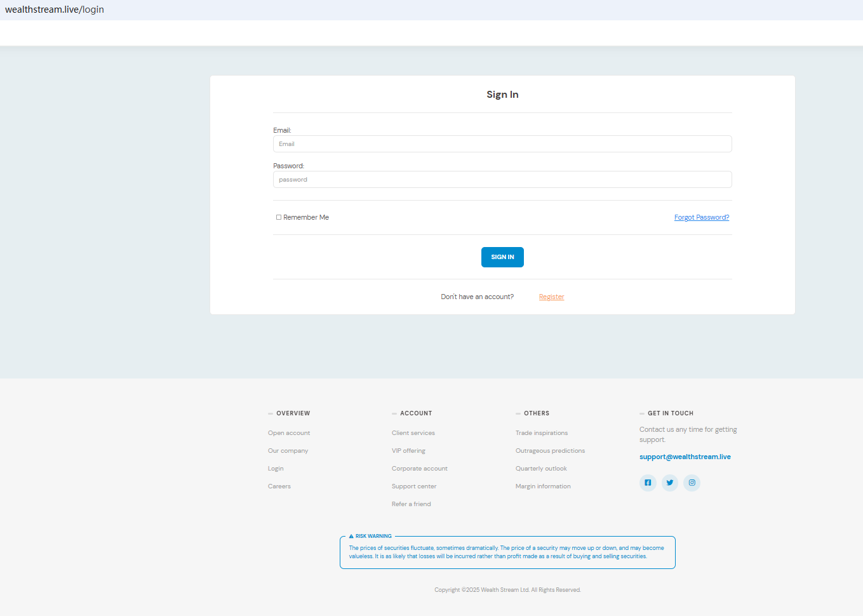The width and height of the screenshot is (863, 616).
Task: Tick the Remember Me checkbox
Action: pos(279,217)
